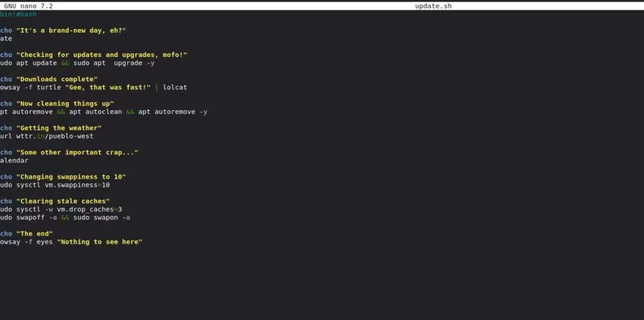Click the shebang line reading bin!#bash
The image size is (644, 320).
[x=18, y=14]
